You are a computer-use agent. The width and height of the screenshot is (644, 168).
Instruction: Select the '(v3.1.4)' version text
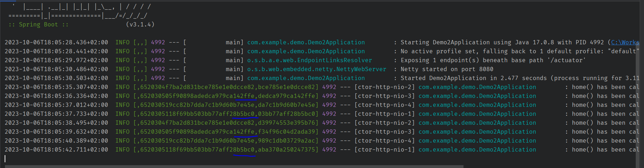(140, 24)
